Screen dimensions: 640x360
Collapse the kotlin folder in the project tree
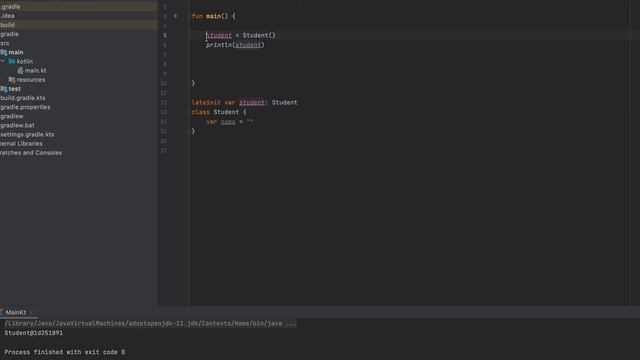3,61
